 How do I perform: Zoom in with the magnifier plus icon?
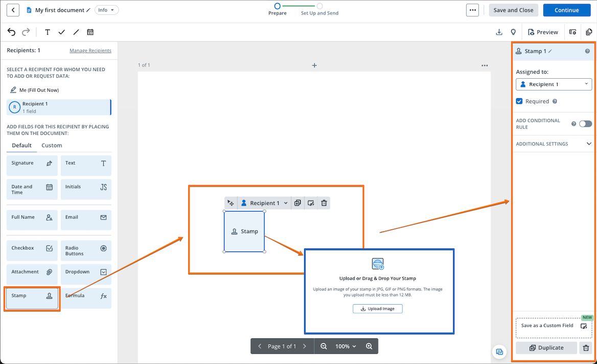coord(369,346)
